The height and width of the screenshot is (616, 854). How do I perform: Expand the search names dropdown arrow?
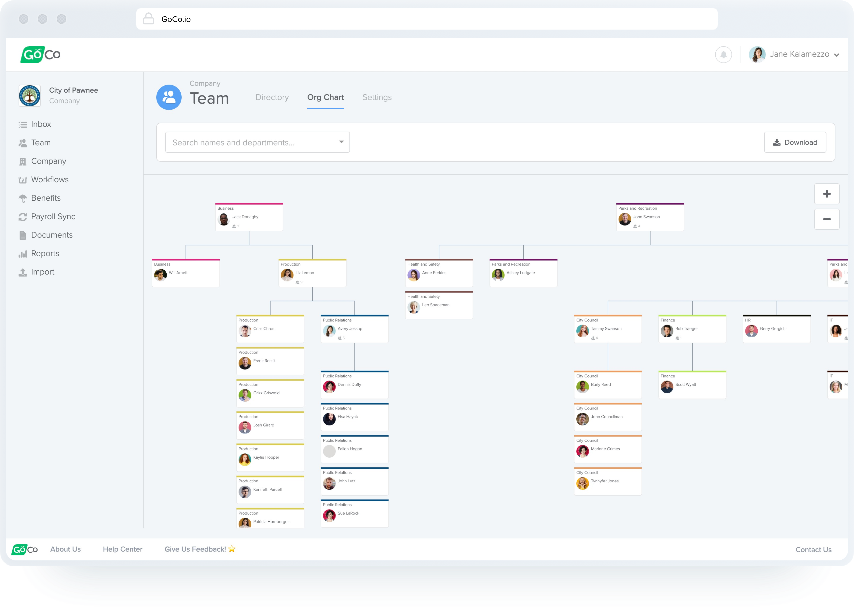tap(341, 142)
